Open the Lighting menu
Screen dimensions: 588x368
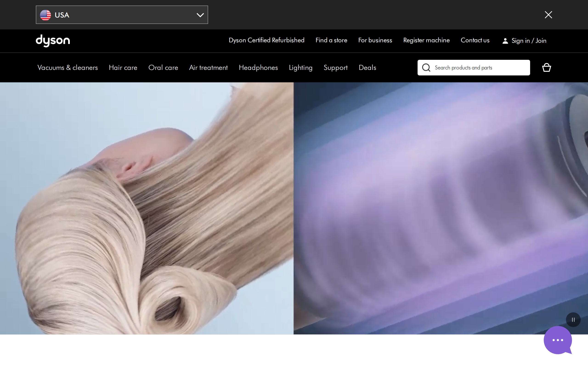click(x=301, y=68)
